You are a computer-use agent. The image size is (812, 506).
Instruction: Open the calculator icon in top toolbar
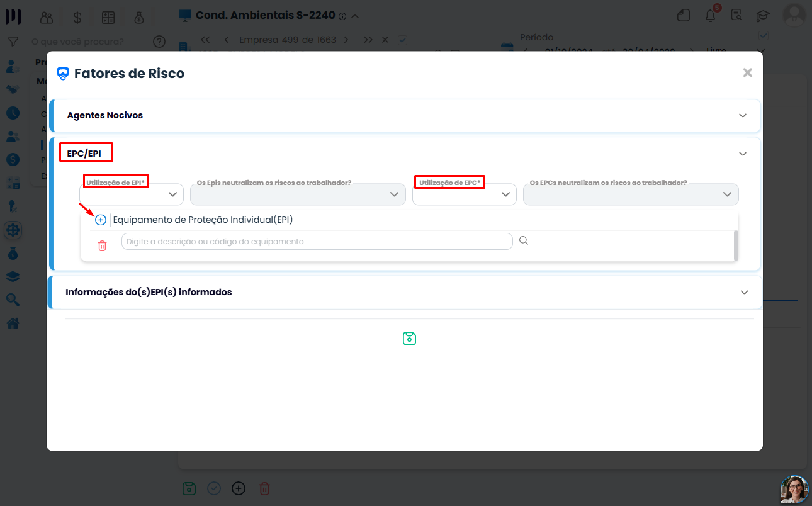108,18
